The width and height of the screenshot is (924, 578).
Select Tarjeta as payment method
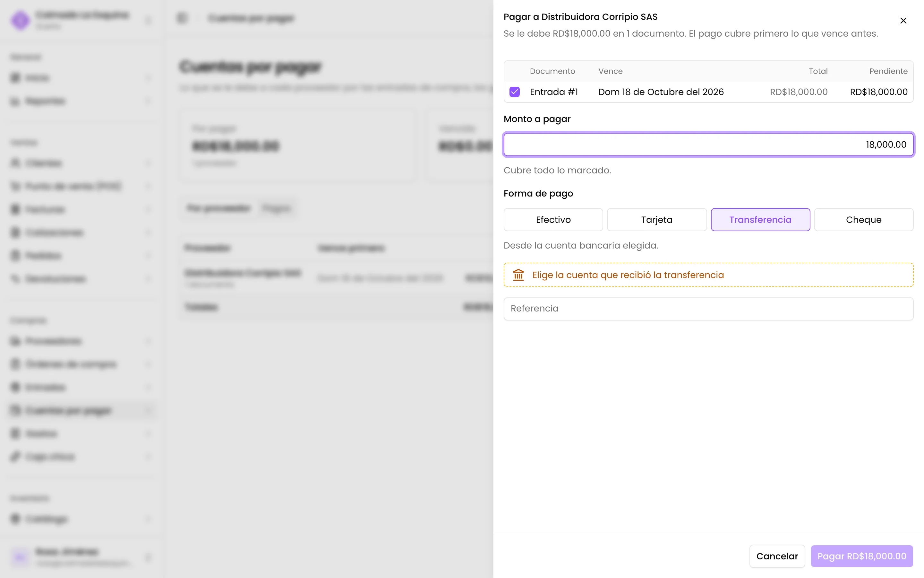pos(656,219)
